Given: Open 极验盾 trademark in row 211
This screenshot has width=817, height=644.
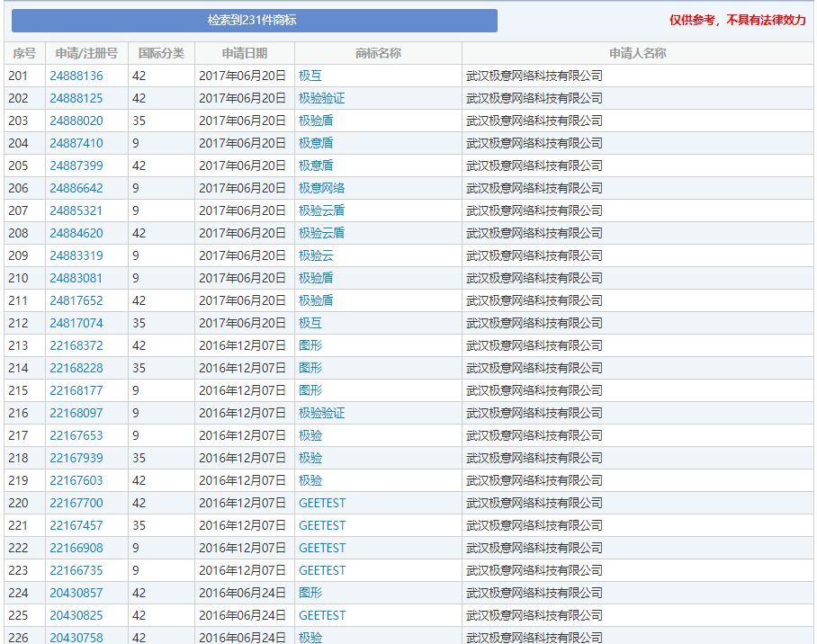Looking at the screenshot, I should [x=316, y=300].
